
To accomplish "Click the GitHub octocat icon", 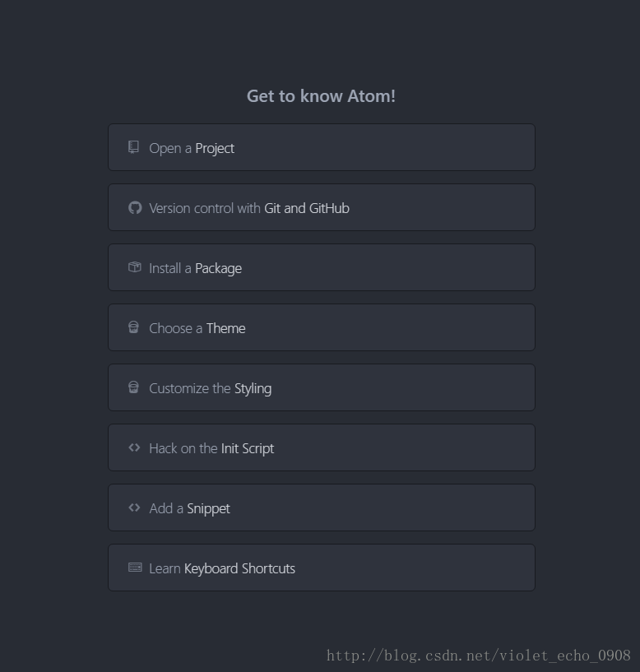I will click(135, 207).
